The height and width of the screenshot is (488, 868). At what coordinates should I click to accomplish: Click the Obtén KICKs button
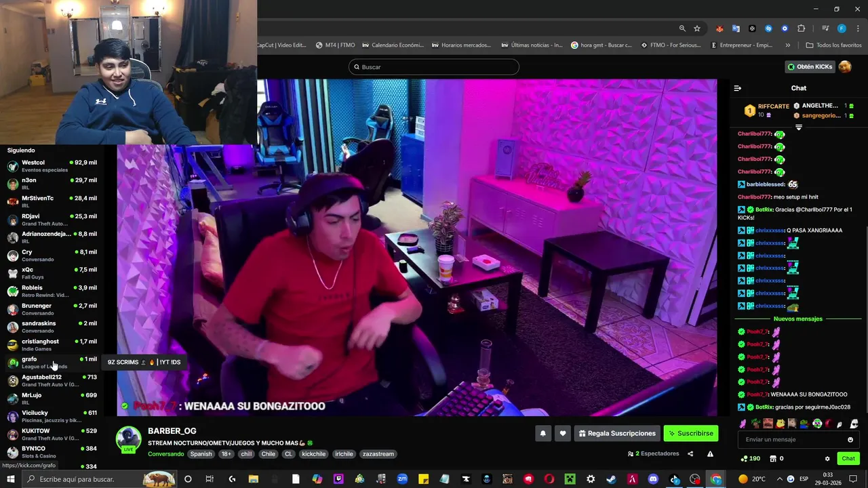(810, 66)
